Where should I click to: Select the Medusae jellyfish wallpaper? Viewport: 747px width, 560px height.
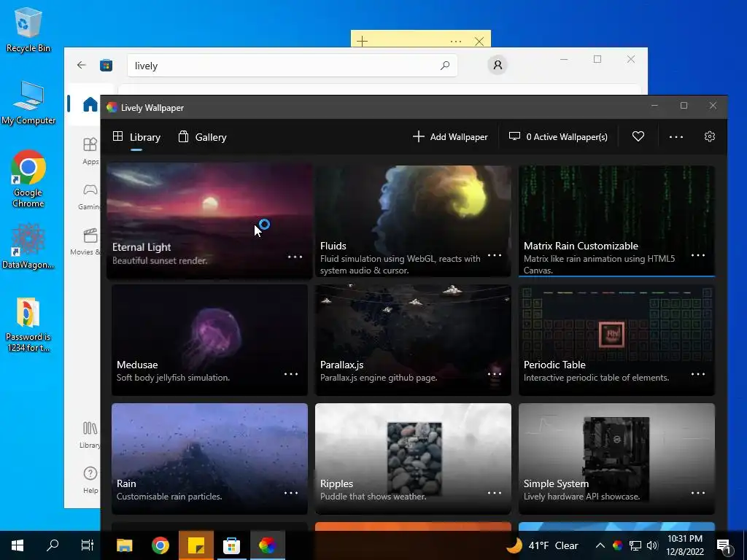(x=209, y=340)
